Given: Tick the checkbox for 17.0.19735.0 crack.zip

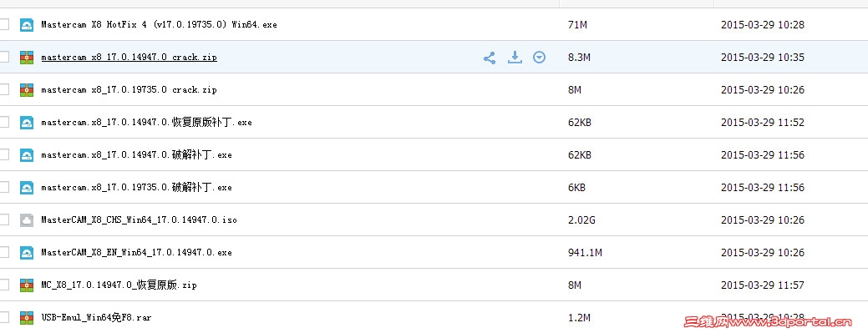Looking at the screenshot, I should (4, 89).
